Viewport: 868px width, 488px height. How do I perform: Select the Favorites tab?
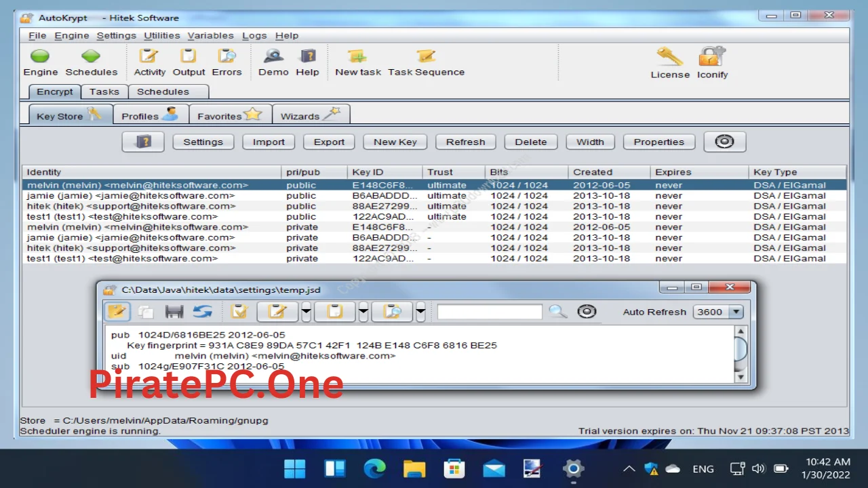click(x=230, y=115)
